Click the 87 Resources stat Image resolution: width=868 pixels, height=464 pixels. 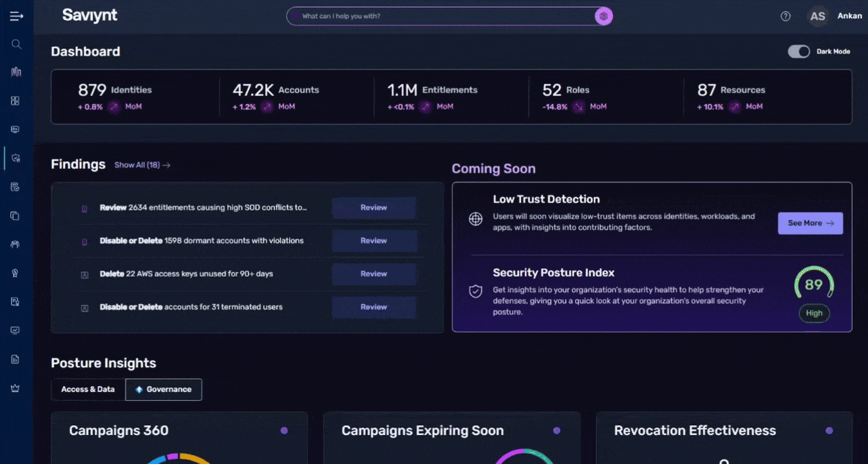[x=731, y=90]
